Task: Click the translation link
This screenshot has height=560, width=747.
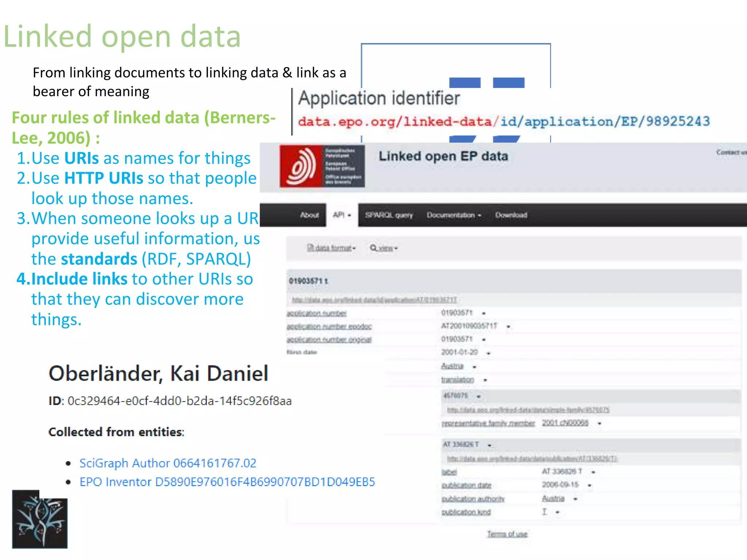Action: [x=457, y=380]
